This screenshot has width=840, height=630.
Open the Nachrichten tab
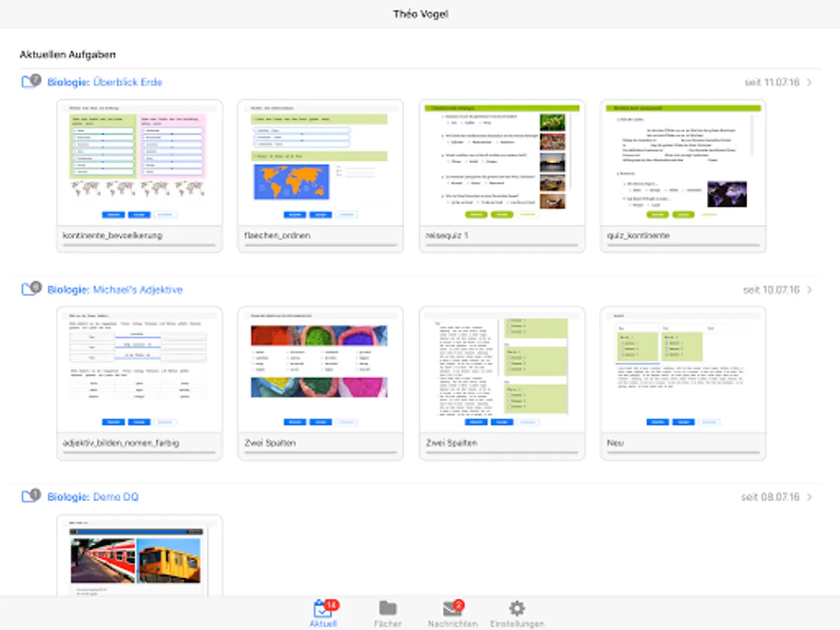coord(453,614)
